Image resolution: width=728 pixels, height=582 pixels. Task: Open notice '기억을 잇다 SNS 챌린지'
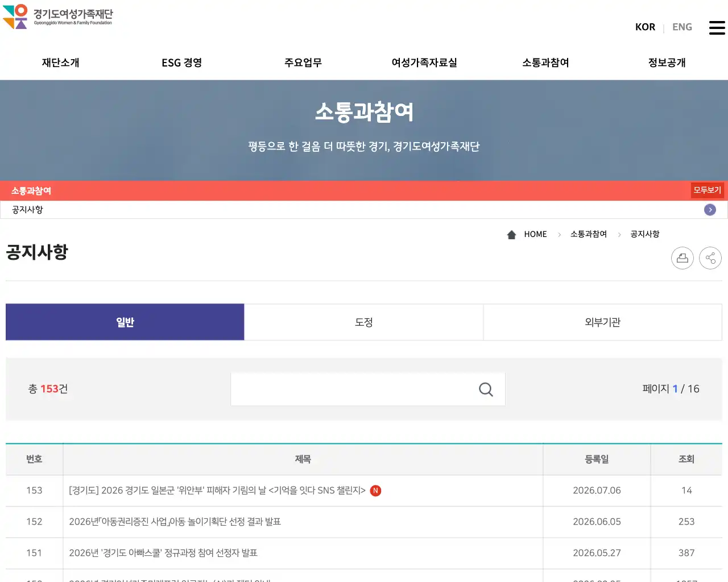[217, 490]
